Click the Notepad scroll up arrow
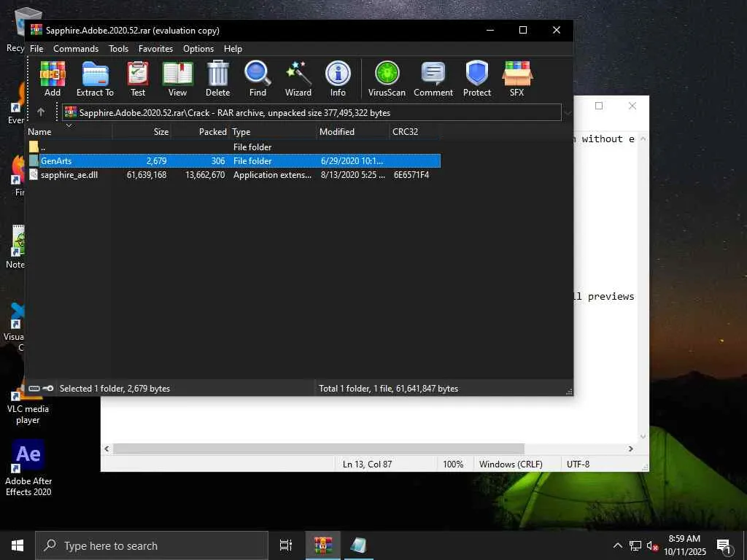The image size is (747, 560). point(643,139)
